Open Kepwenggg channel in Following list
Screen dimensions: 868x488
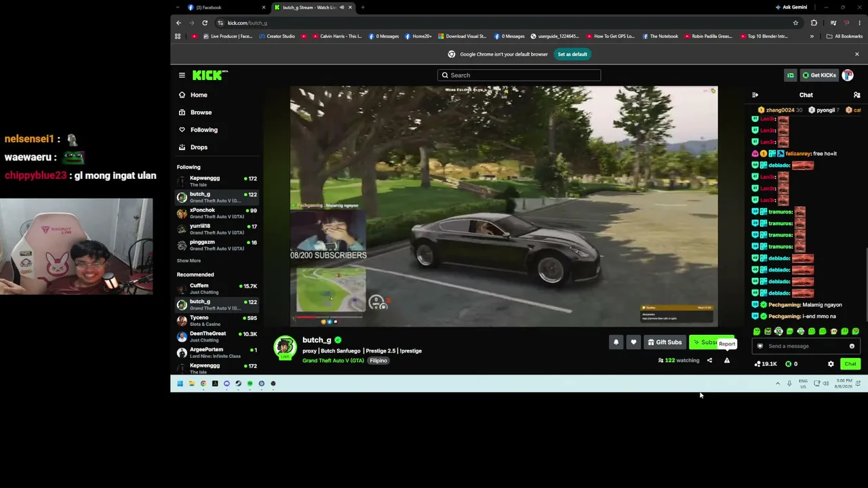[x=217, y=181]
